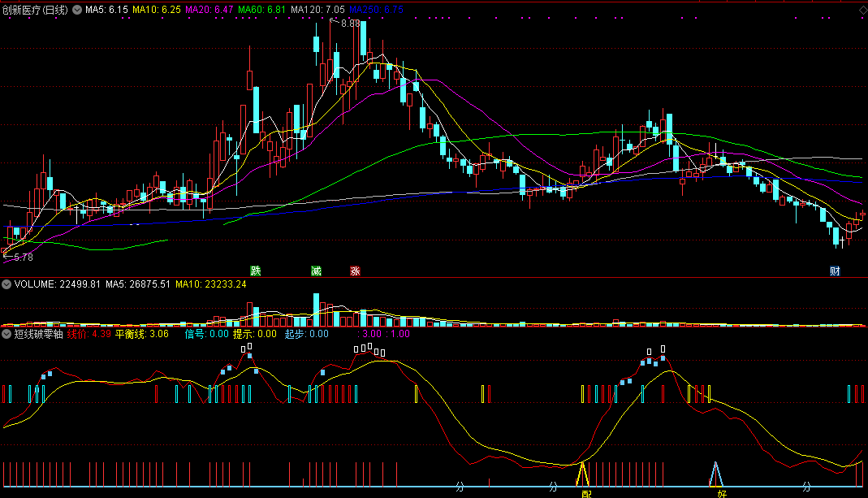
Task: Select the MA120: 7.05 indicator label
Action: (x=317, y=10)
